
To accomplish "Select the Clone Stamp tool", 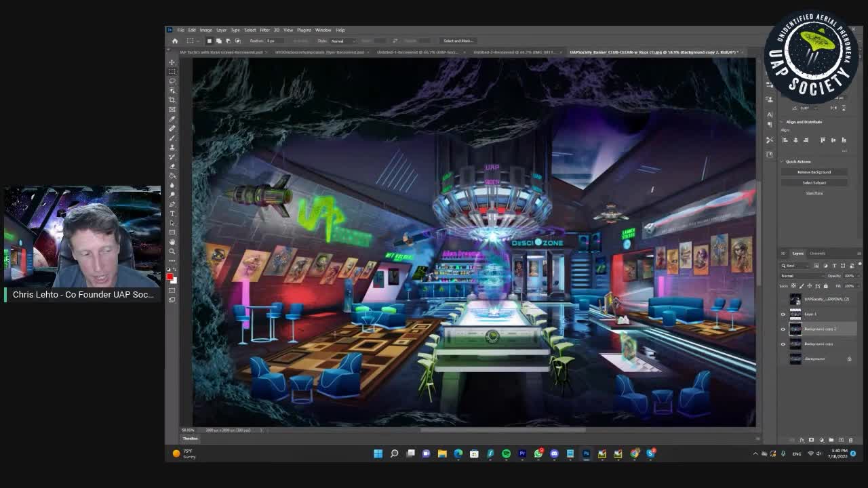I will 172,147.
